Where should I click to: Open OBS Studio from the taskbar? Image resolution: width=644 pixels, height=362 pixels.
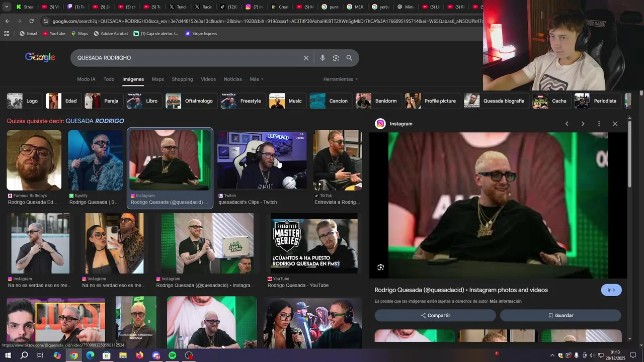pos(189,355)
